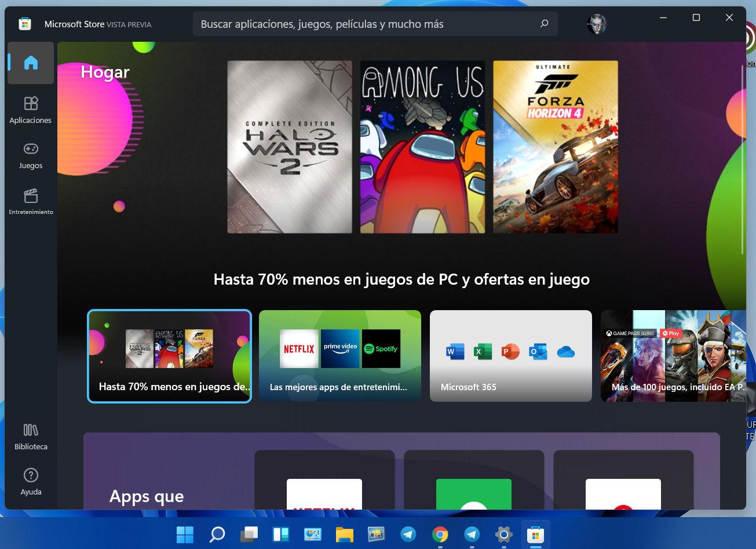Go to the Juegos section
Screen dimensions: 756x549
click(x=31, y=155)
